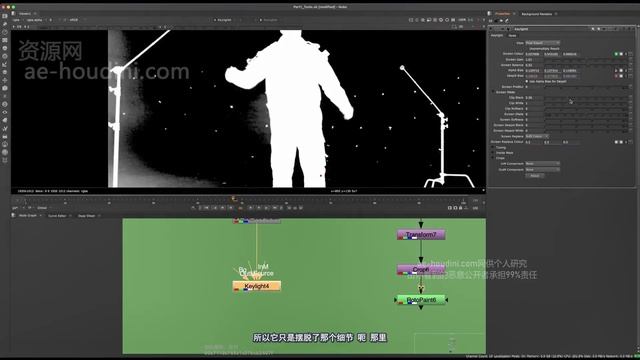This screenshot has height=360, width=640.
Task: Open the viewer rgba.alpha channel dropdown
Action: click(x=37, y=20)
